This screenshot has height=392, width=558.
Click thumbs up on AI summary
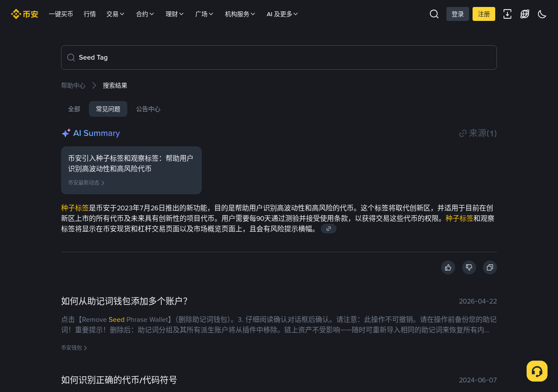(x=448, y=267)
